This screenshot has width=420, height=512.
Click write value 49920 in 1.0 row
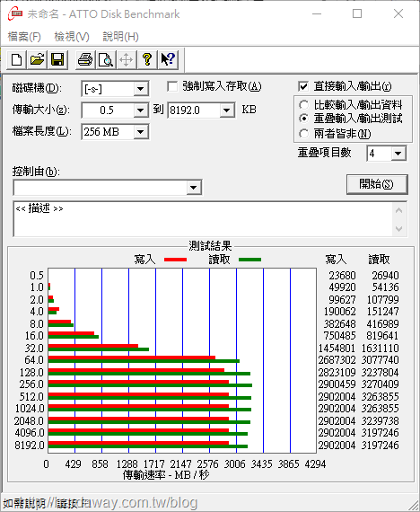[342, 287]
